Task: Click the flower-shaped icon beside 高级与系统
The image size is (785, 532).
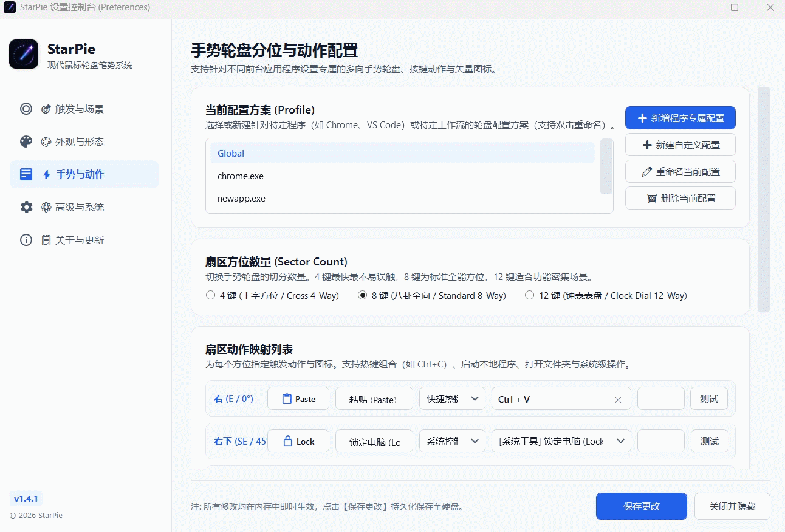Action: point(46,208)
